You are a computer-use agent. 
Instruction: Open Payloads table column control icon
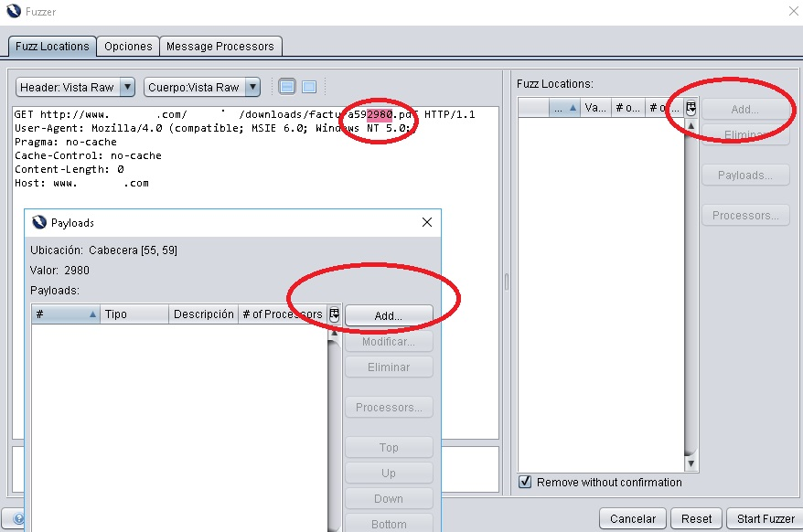click(x=335, y=314)
